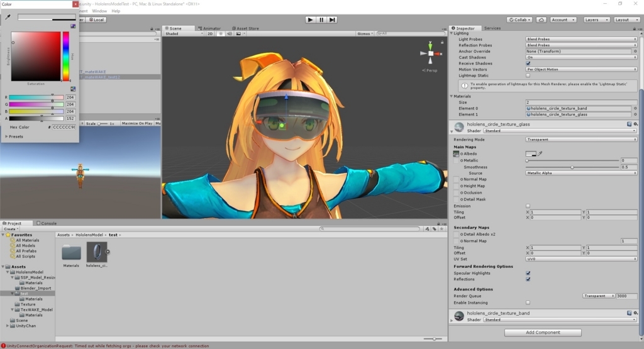Open Account dropdown button

(x=563, y=19)
